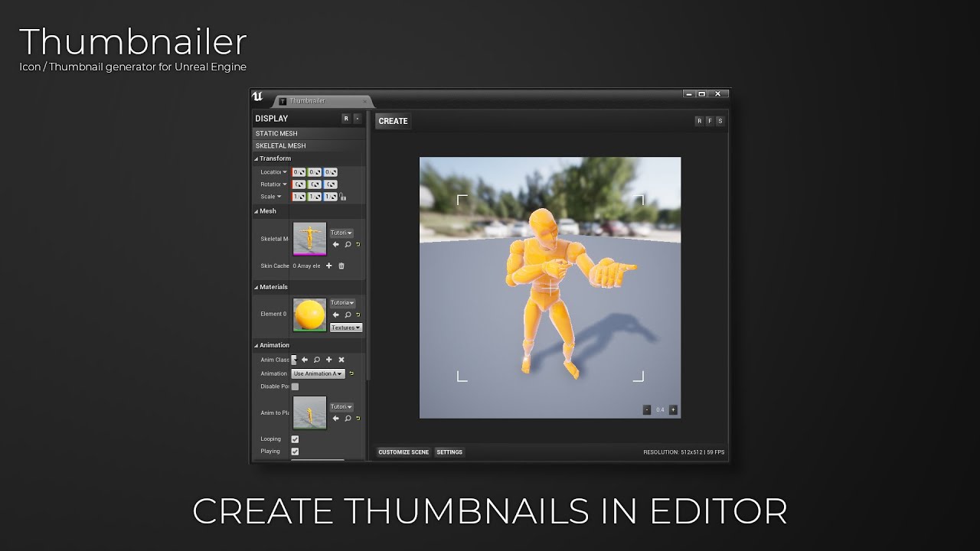
Task: Reset Skeletal Mesh to default value
Action: point(358,245)
